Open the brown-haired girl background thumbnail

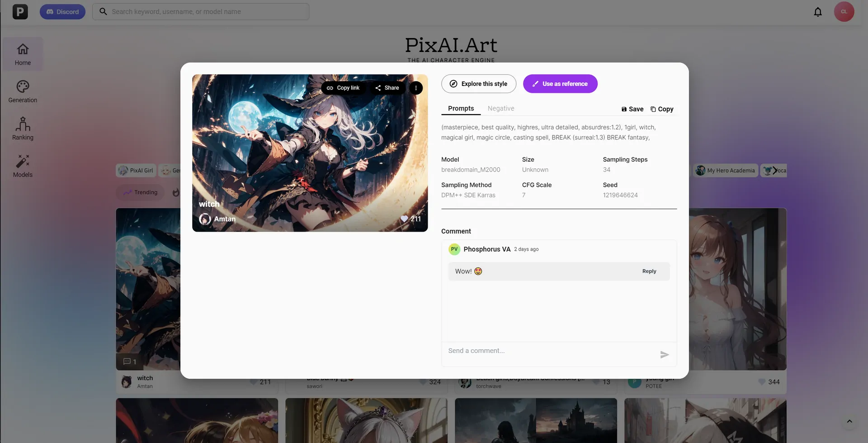point(738,289)
